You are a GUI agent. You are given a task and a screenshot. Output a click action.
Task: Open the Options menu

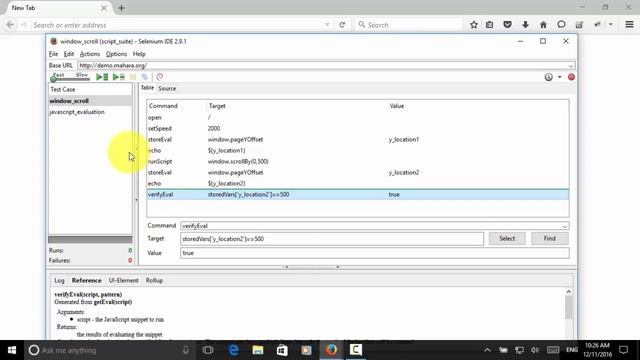coord(116,54)
